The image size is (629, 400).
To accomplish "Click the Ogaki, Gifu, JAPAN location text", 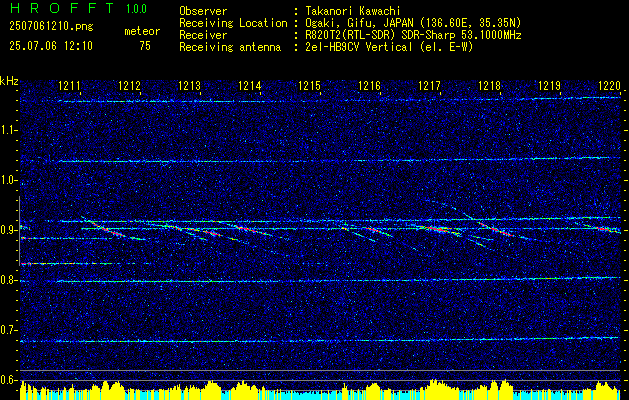I will point(413,23).
